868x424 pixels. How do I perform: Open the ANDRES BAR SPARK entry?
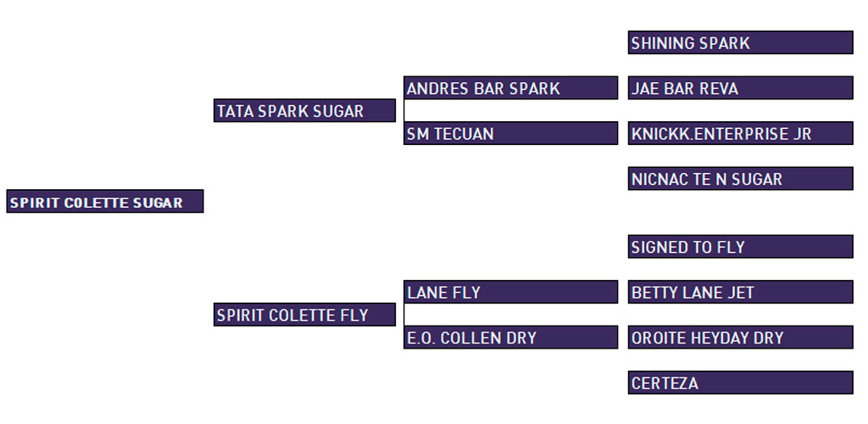pos(510,87)
